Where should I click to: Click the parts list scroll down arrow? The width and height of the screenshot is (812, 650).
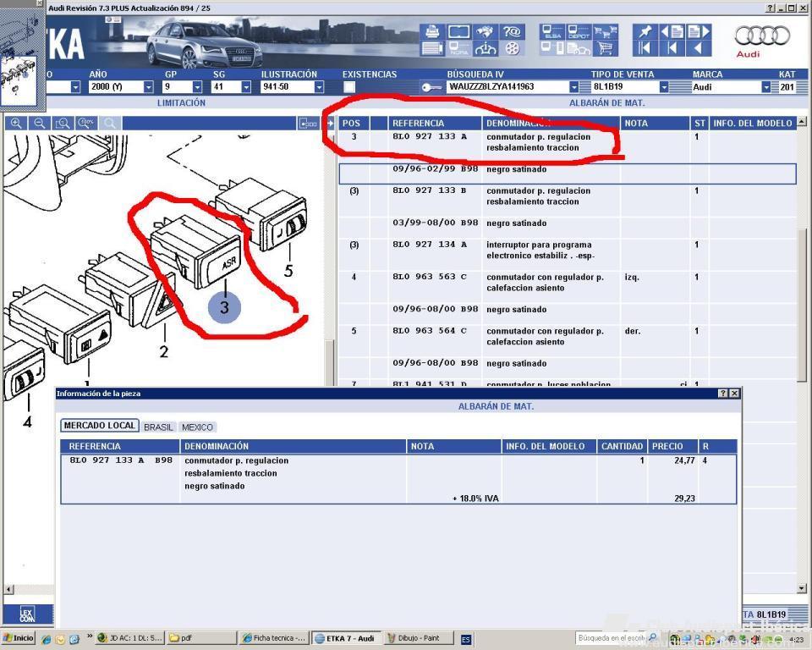click(x=802, y=588)
